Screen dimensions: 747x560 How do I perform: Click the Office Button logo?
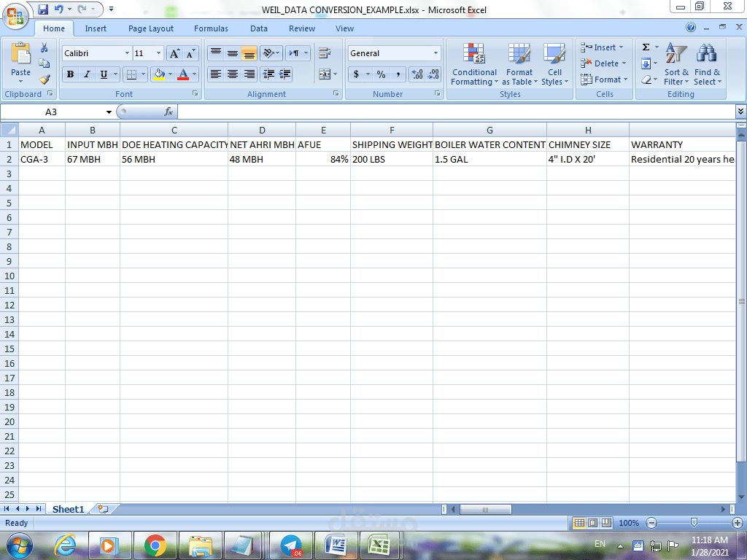pos(15,16)
